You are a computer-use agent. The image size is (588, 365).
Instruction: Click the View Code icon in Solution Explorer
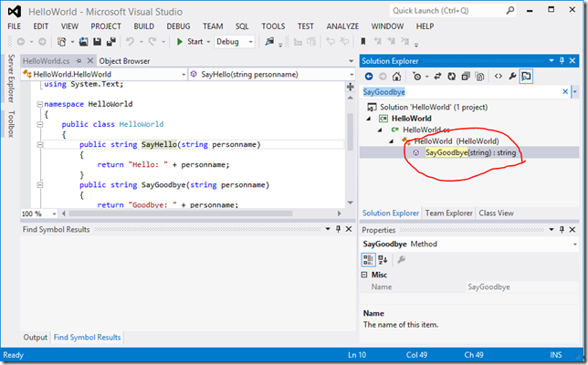tap(499, 77)
